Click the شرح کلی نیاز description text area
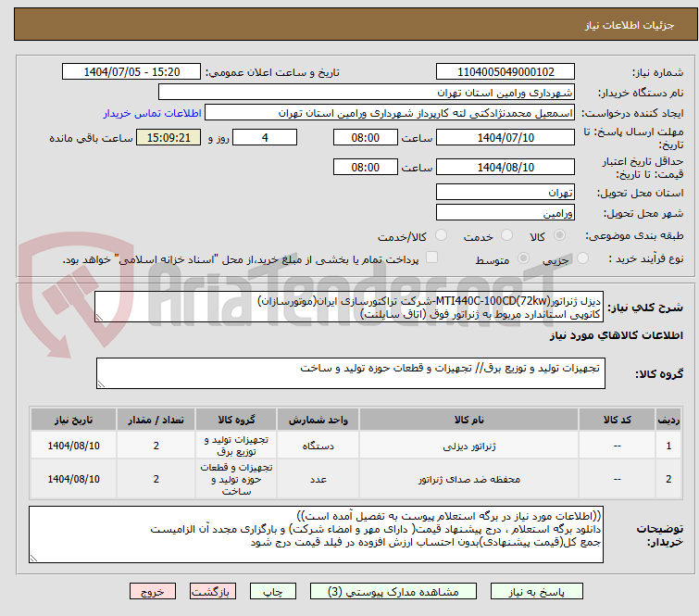 (x=349, y=307)
